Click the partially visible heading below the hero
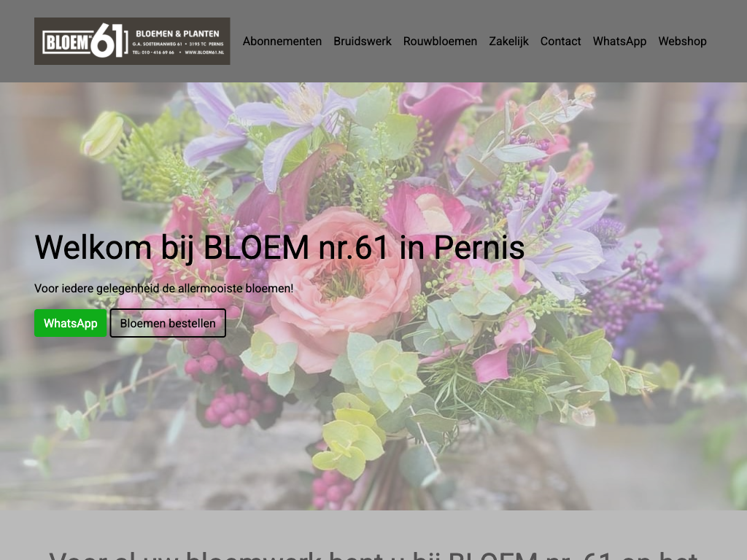 click(373, 555)
